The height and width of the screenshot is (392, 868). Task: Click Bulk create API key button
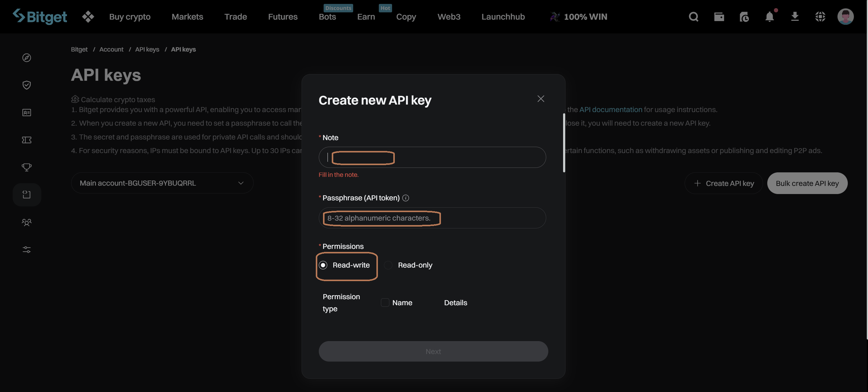pos(807,183)
